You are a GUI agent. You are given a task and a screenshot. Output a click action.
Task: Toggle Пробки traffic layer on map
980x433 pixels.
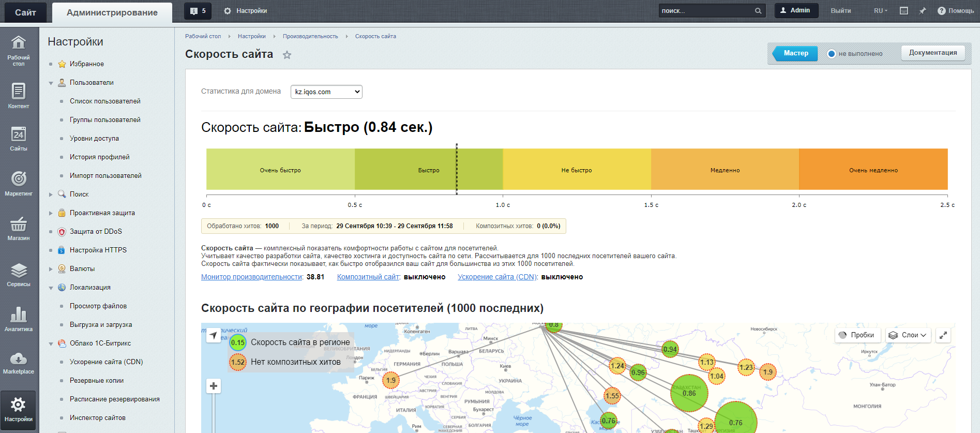coord(857,335)
